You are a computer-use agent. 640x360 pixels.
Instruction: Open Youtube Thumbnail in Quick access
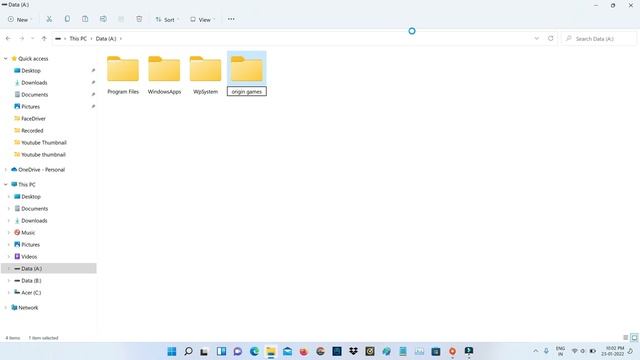pos(44,142)
